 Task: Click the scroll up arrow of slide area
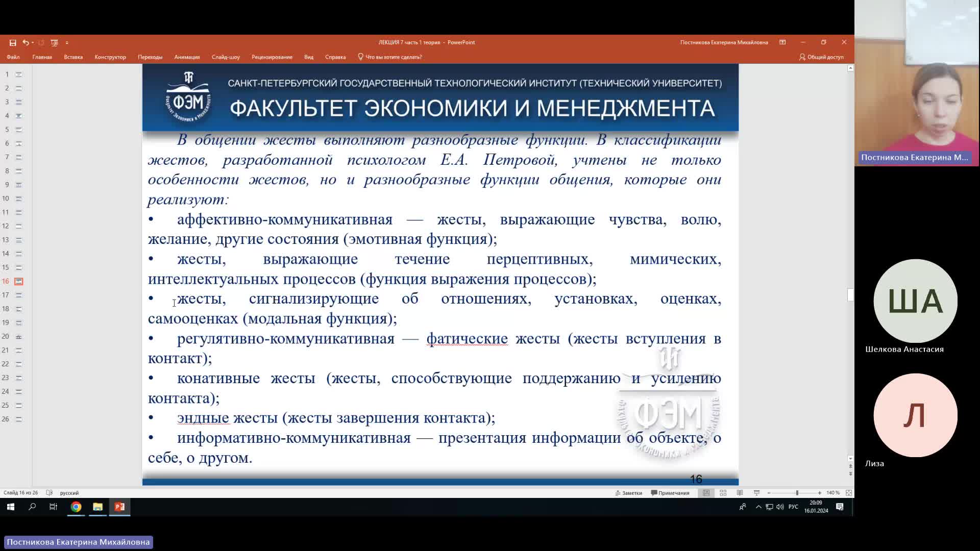tap(850, 68)
